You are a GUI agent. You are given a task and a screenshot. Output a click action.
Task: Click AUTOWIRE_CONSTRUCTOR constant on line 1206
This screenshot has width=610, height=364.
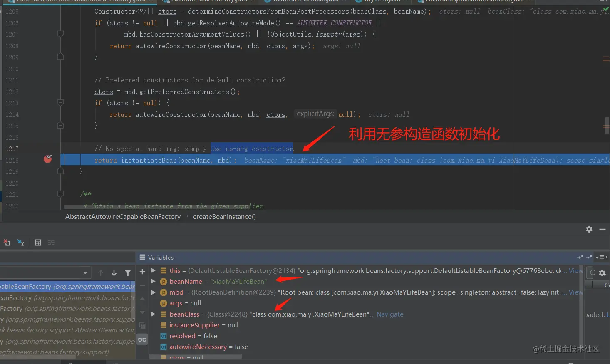click(x=334, y=23)
